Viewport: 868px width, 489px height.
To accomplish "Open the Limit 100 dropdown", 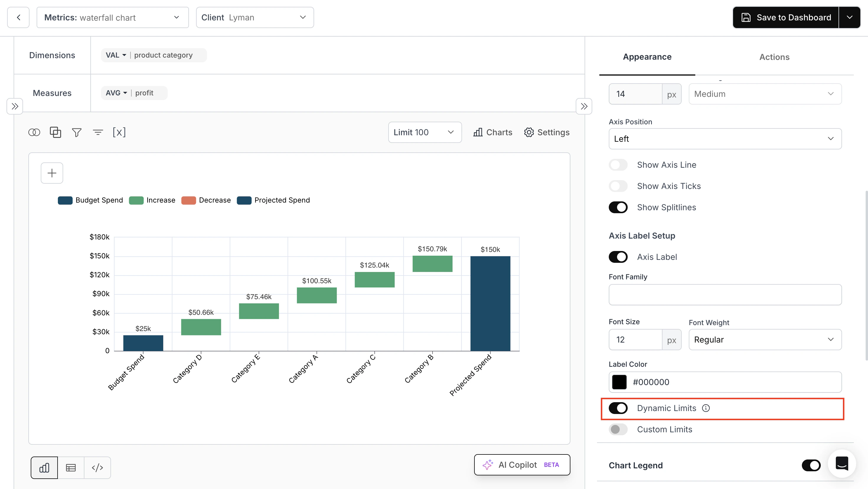I will 425,132.
